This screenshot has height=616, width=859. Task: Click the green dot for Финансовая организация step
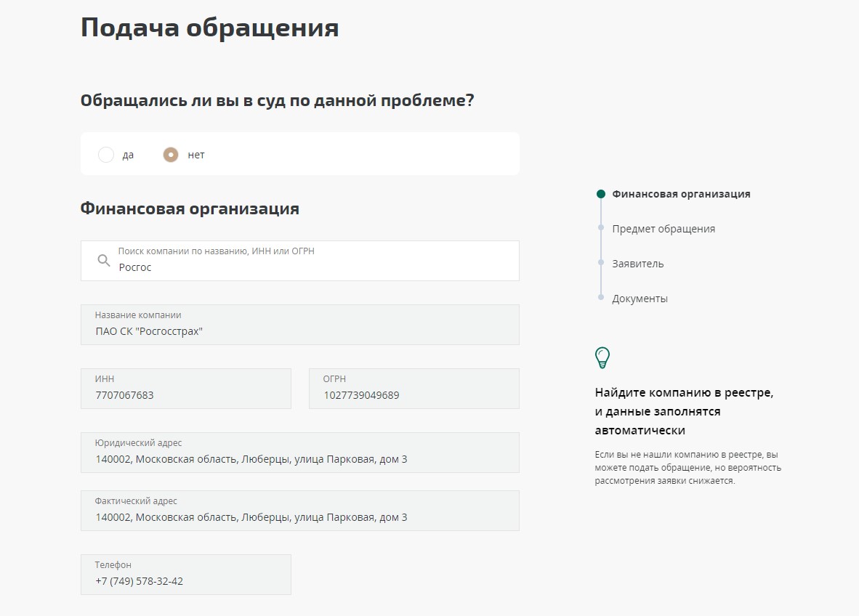point(600,194)
